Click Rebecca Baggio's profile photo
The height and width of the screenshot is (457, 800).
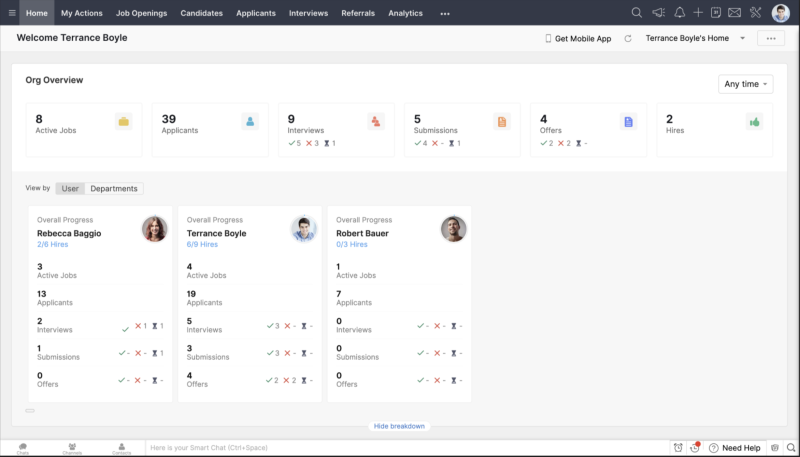point(155,228)
